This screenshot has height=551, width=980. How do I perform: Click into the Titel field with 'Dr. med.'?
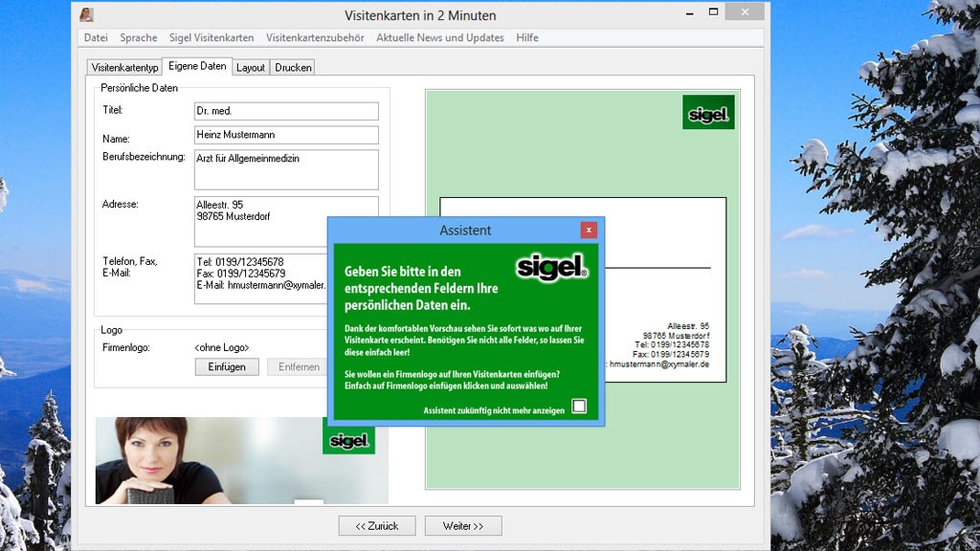[286, 111]
